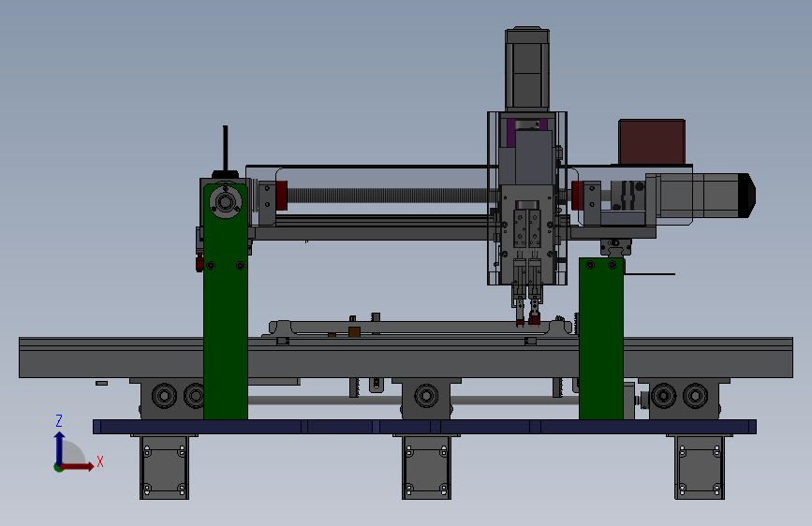Pick the red block at lead screw's left end

coord(282,196)
